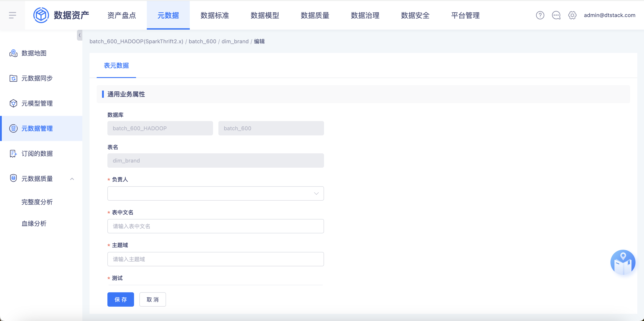The width and height of the screenshot is (644, 321).
Task: Open 元模型管理 in the sidebar
Action: coord(37,103)
